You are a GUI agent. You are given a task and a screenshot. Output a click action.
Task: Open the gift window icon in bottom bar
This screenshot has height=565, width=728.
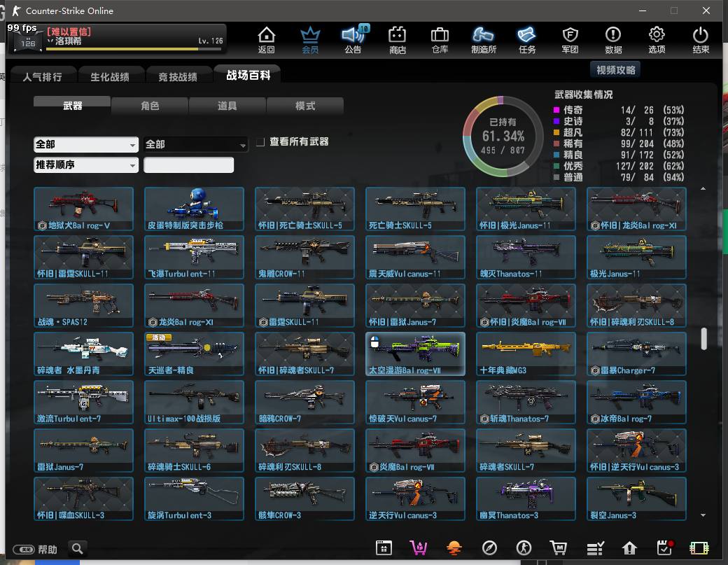(x=384, y=548)
